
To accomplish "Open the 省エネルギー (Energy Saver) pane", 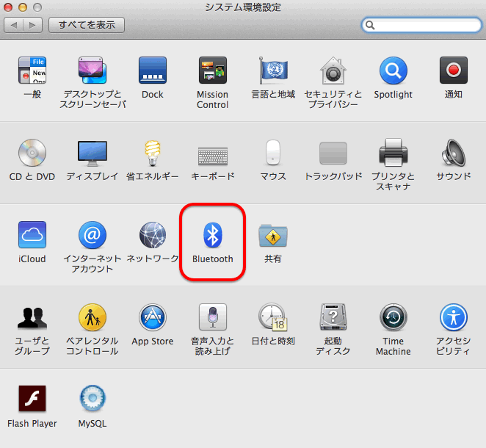I will [x=153, y=153].
